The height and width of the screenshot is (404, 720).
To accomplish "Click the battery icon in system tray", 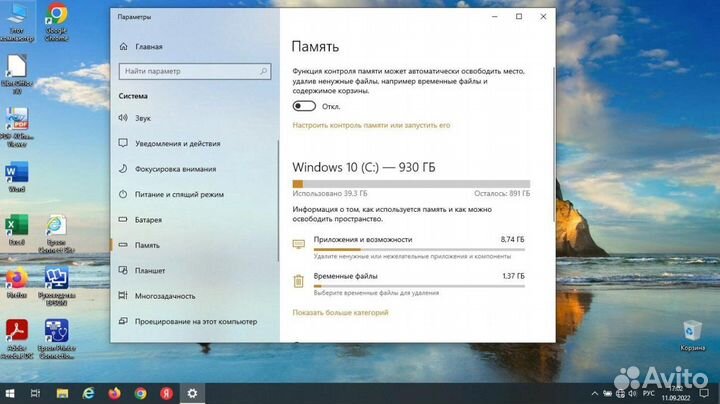I will point(608,393).
